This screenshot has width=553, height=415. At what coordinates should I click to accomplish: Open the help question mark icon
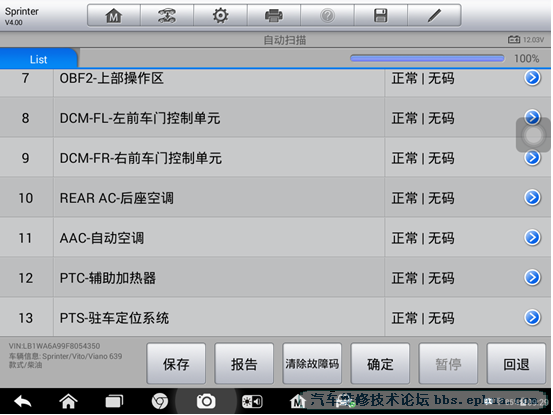coord(327,16)
